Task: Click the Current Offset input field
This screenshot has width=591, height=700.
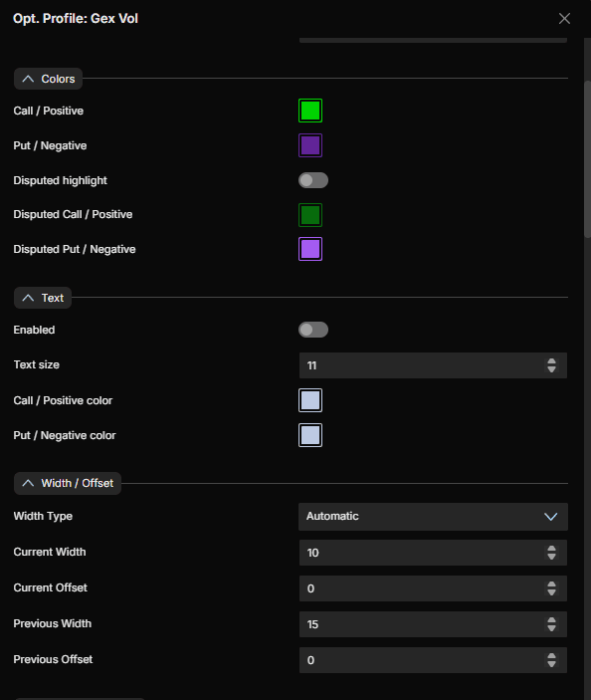Action: (433, 588)
